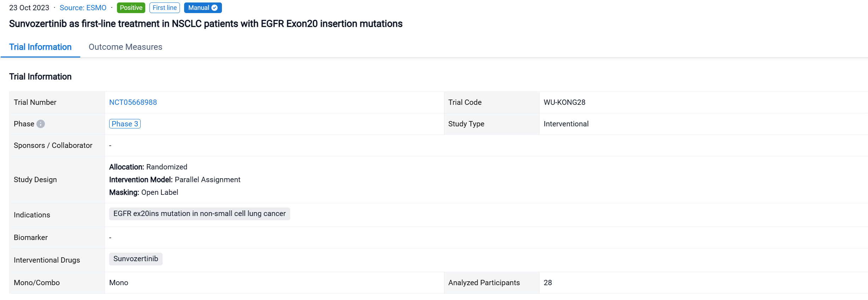Click the Manual badge checkmark icon
This screenshot has width=868, height=300.
tap(215, 8)
